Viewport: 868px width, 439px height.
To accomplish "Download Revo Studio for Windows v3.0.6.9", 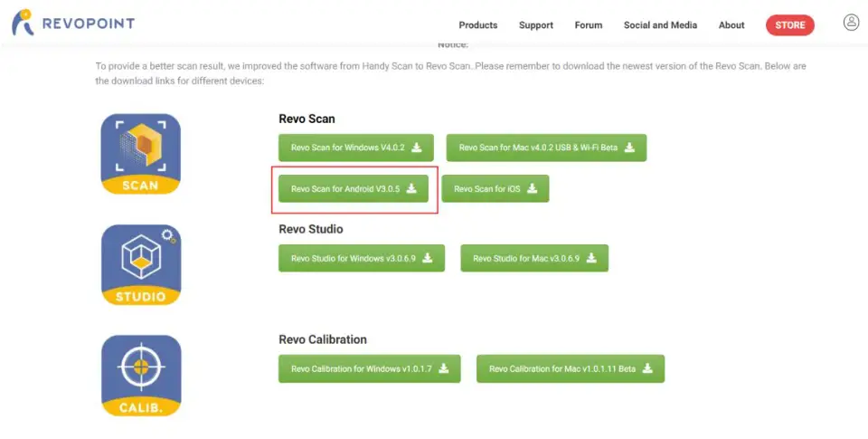I will click(361, 258).
